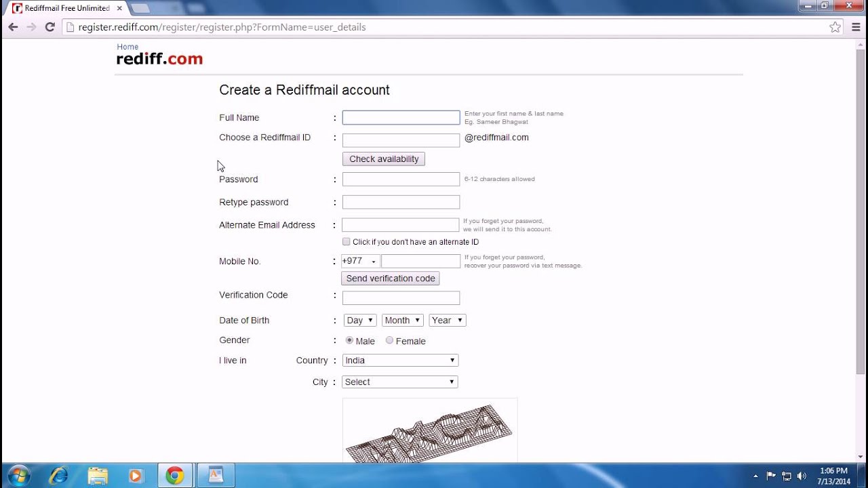Open the Year dropdown
Screen dimensions: 868x488
tap(448, 320)
